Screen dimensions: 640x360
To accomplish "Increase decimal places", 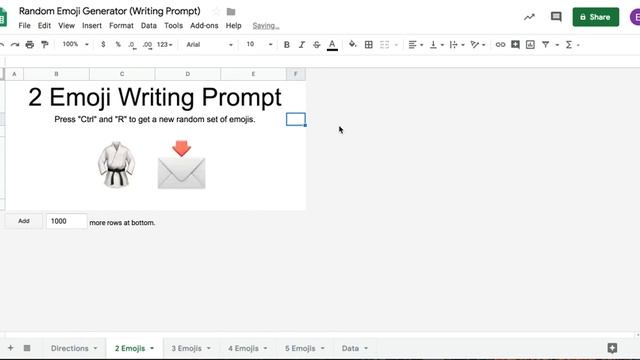I will coord(147,45).
